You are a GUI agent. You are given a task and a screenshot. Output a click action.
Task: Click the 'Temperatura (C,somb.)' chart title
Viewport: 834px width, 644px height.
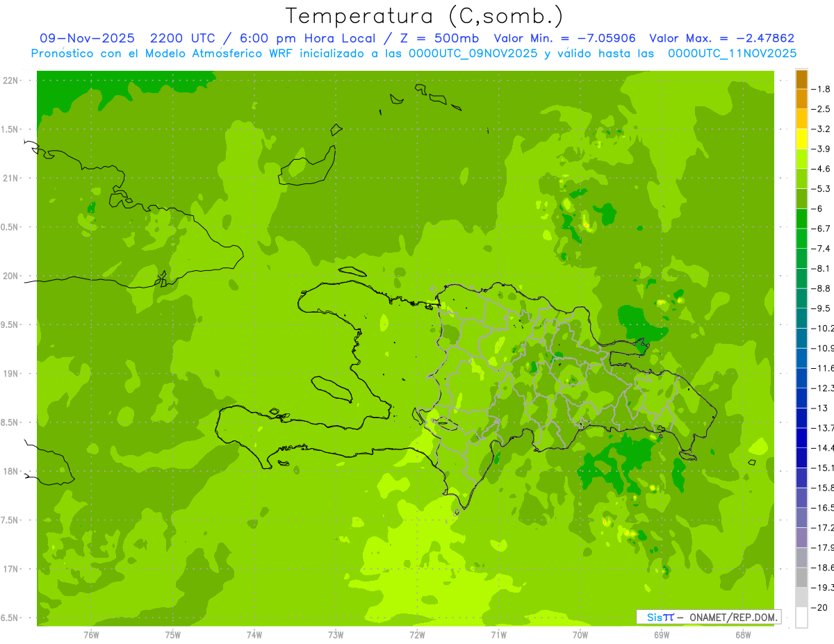pyautogui.click(x=425, y=16)
